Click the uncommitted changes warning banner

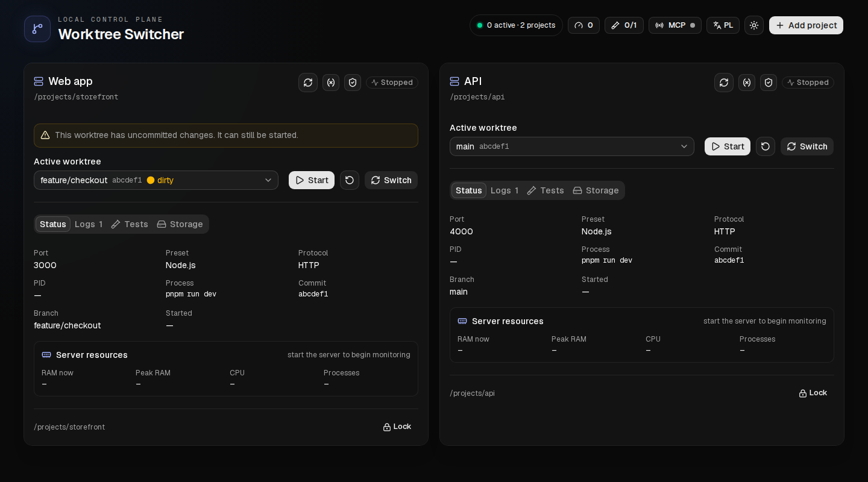click(226, 136)
